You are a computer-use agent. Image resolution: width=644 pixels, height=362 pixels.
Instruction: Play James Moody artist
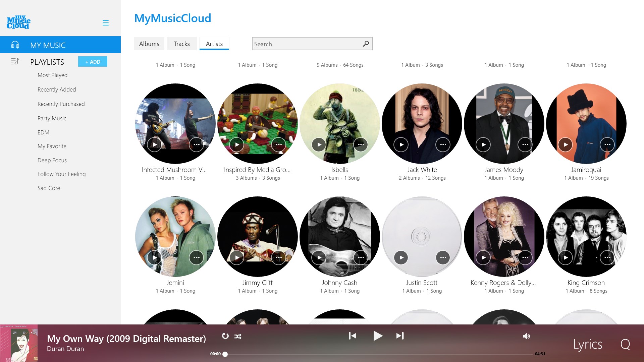pos(483,144)
